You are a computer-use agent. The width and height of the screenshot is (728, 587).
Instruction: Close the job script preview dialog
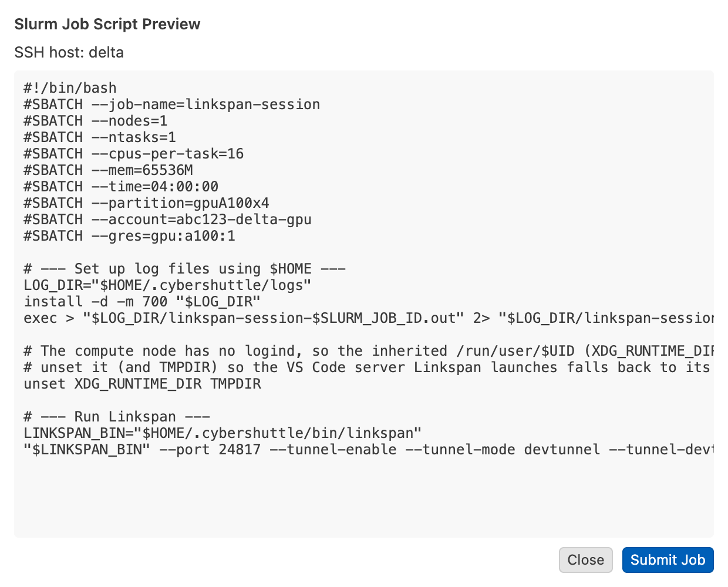[x=585, y=560]
